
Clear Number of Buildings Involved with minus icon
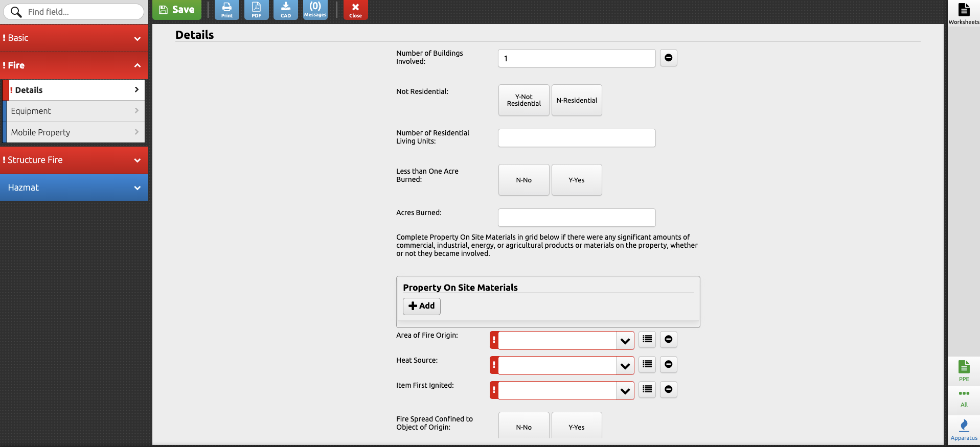click(x=668, y=58)
